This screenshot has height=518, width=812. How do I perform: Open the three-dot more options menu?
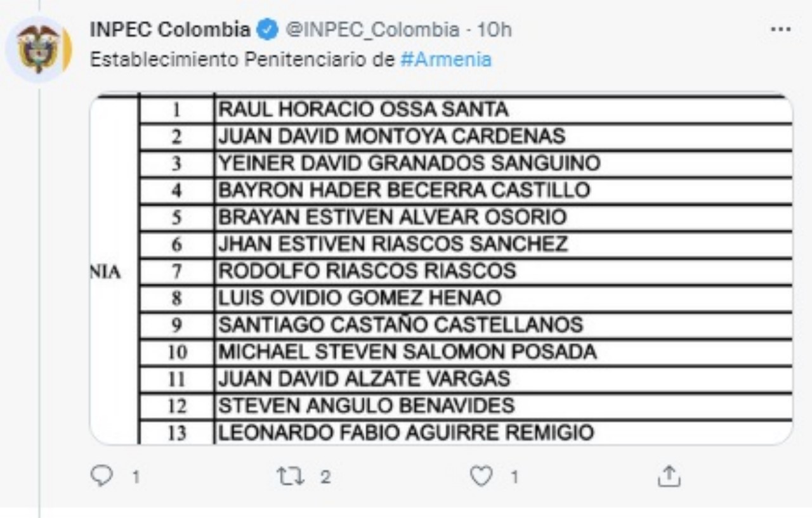click(780, 30)
